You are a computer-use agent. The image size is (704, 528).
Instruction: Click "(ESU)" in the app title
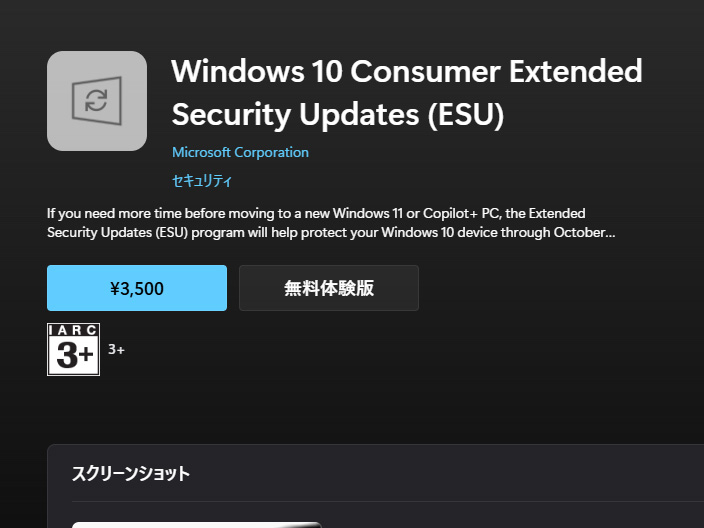pyautogui.click(x=466, y=115)
